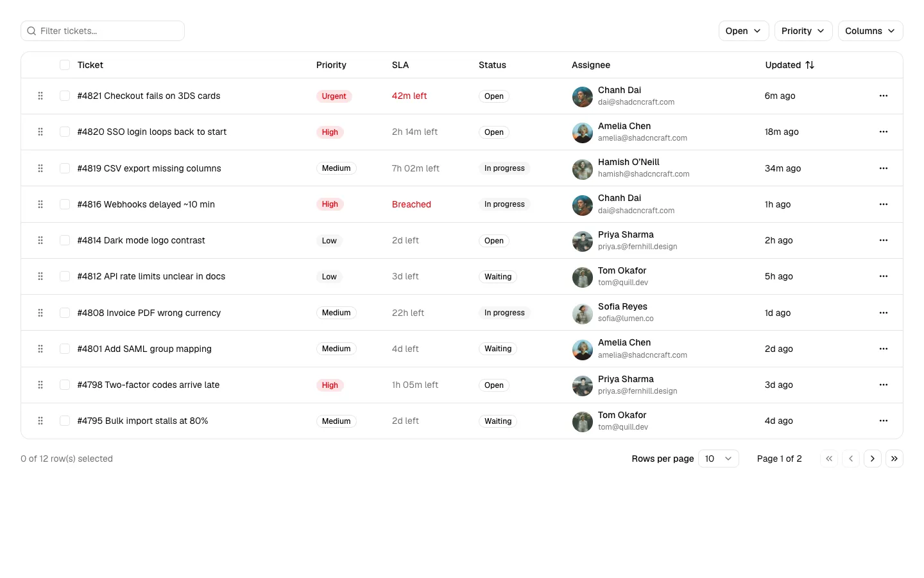The image size is (924, 578).
Task: Click the 3d ago updated time
Action: [779, 385]
